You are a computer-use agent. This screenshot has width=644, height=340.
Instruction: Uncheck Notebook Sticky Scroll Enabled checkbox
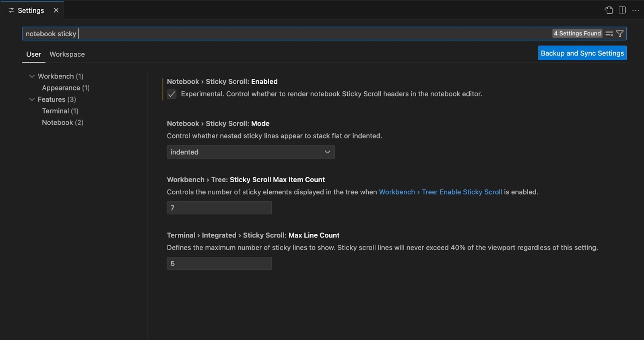click(x=172, y=94)
